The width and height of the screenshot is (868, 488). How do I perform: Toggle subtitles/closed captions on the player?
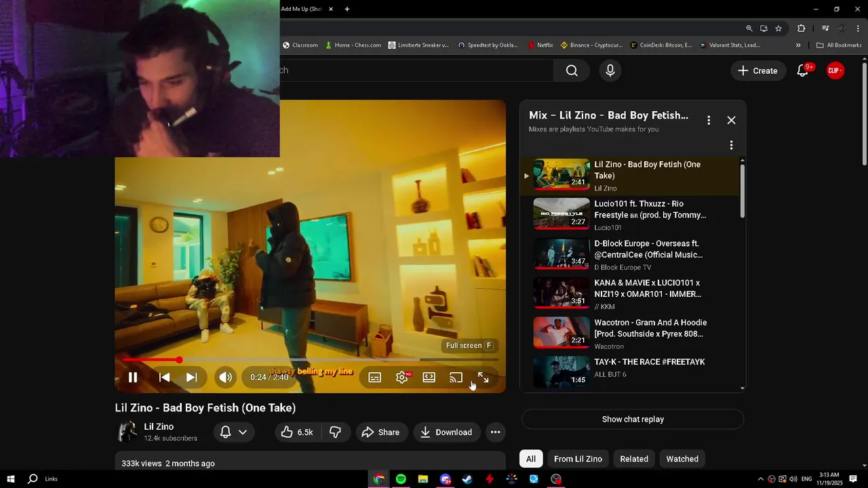click(374, 378)
